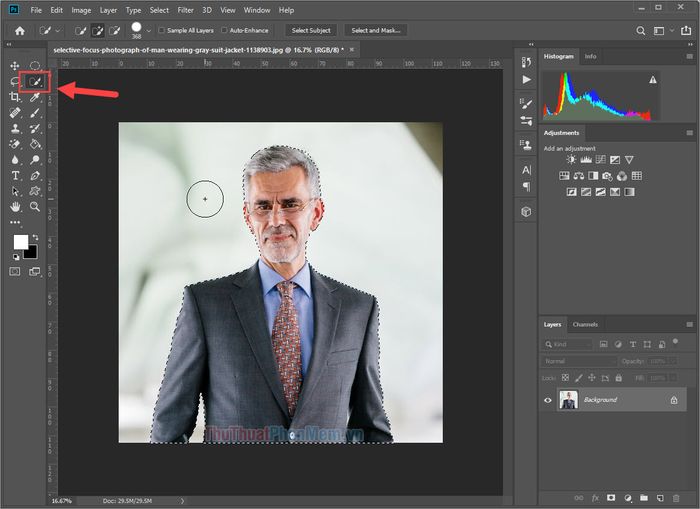Select the Quick Selection tool in the toolbox
700x509 pixels.
[35, 81]
